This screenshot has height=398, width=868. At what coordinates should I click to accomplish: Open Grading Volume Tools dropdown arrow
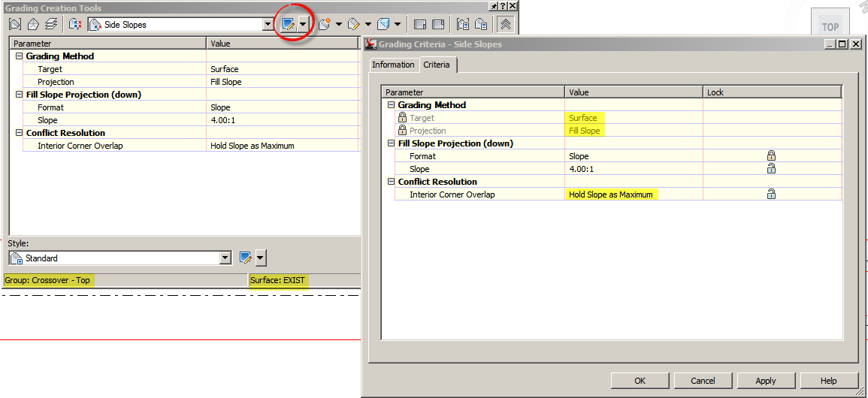[398, 24]
